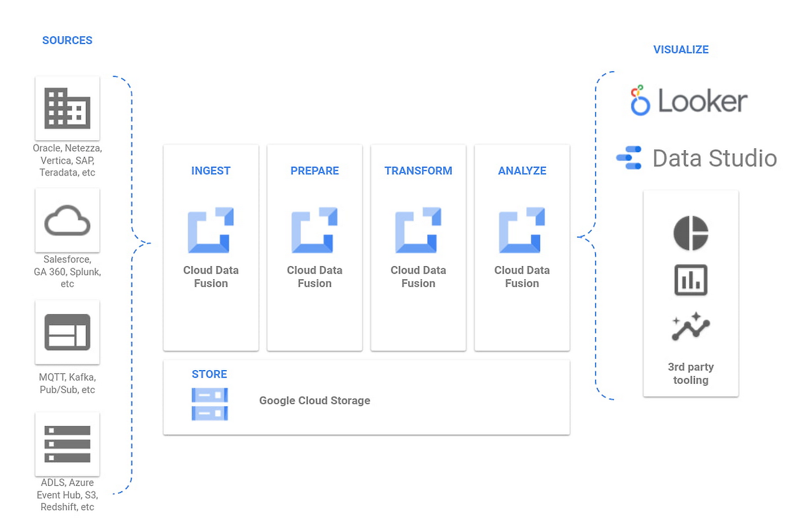The width and height of the screenshot is (798, 532).
Task: Select the cloud icon above Salesforce
Action: (67, 221)
